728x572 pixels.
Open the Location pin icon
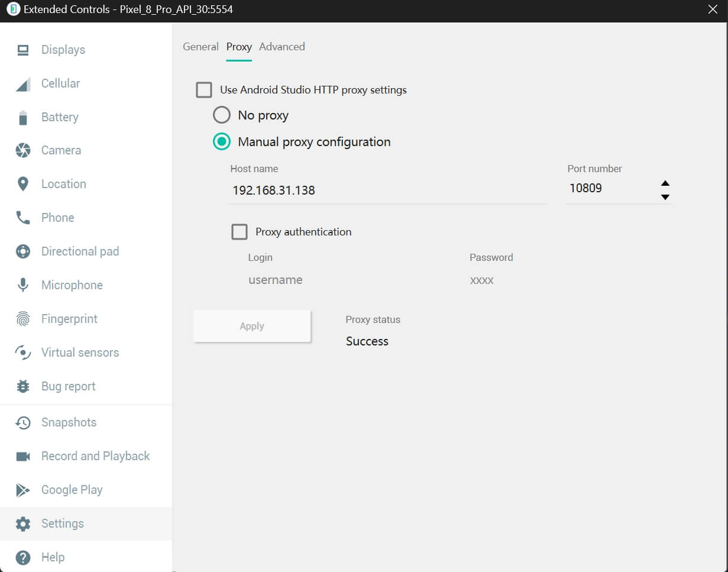point(23,185)
